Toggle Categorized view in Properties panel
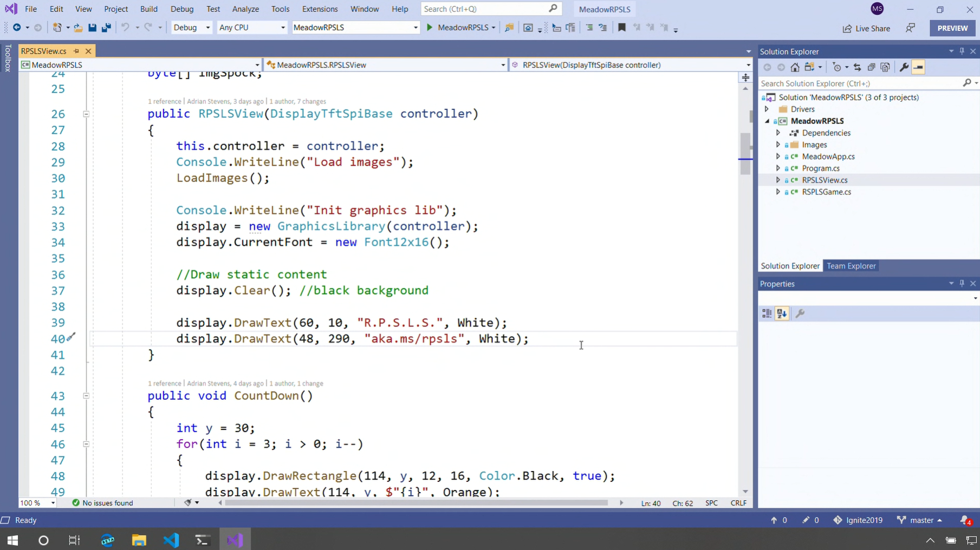This screenshot has height=550, width=980. [767, 313]
